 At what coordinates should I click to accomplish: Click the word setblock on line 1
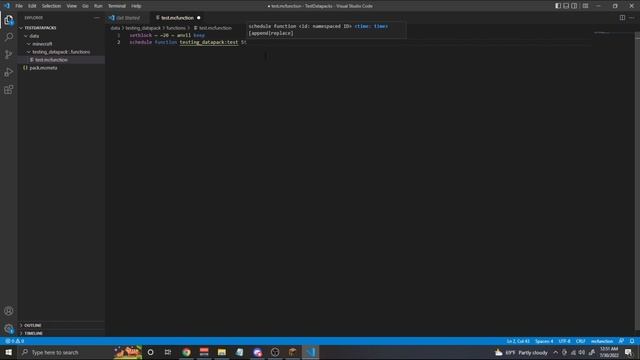(x=140, y=35)
